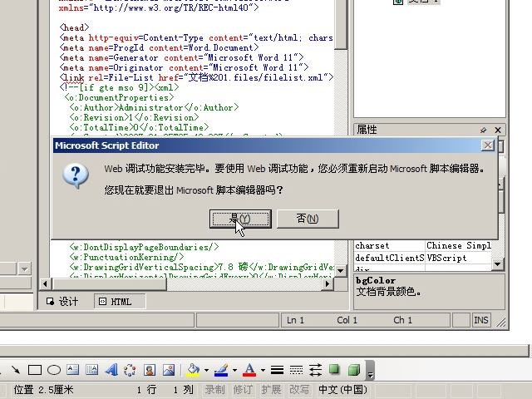Viewport: 532px width, 399px height.
Task: Confirm exit with the 是(Y) button
Action: [x=240, y=219]
